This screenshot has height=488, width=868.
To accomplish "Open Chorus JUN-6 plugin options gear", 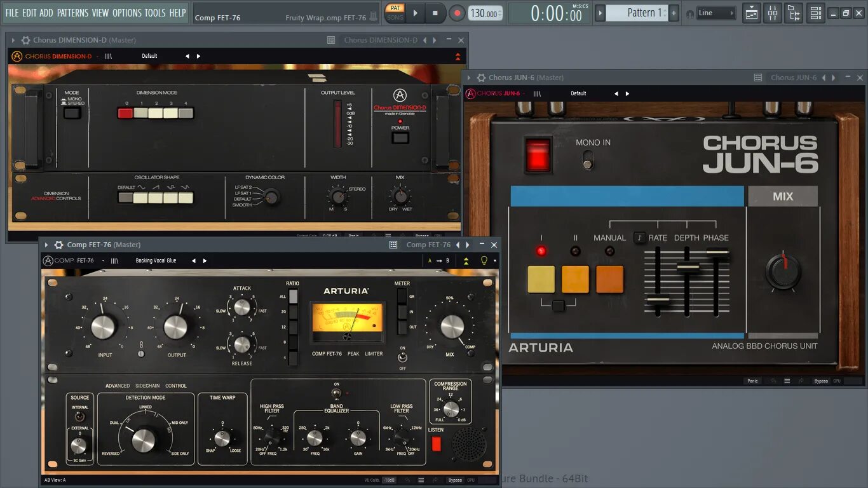I will coord(481,78).
